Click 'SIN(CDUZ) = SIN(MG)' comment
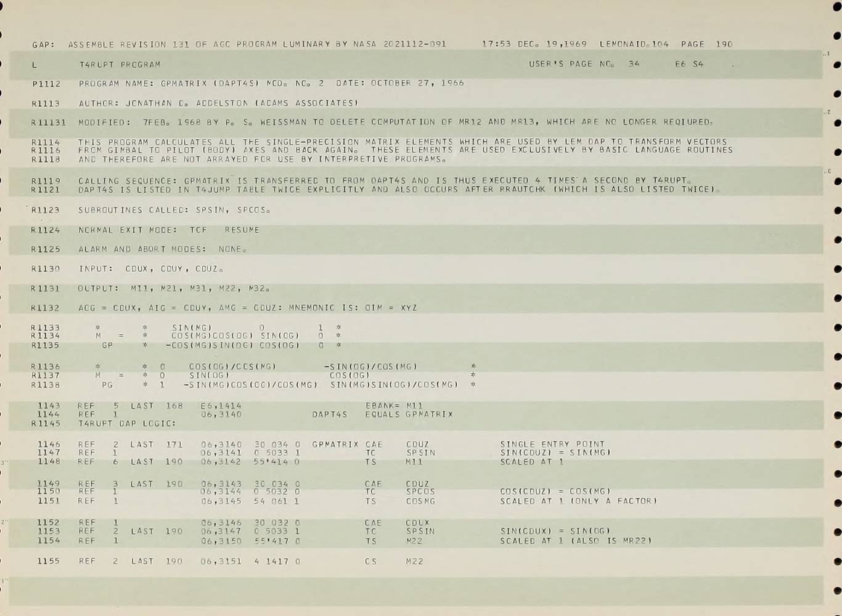842x616 pixels. click(555, 453)
